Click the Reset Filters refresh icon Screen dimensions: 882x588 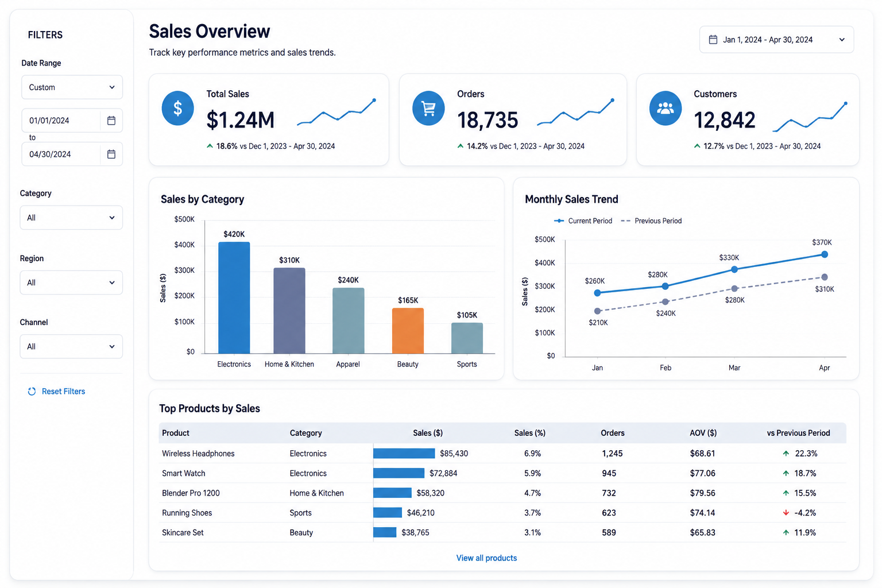click(x=32, y=392)
